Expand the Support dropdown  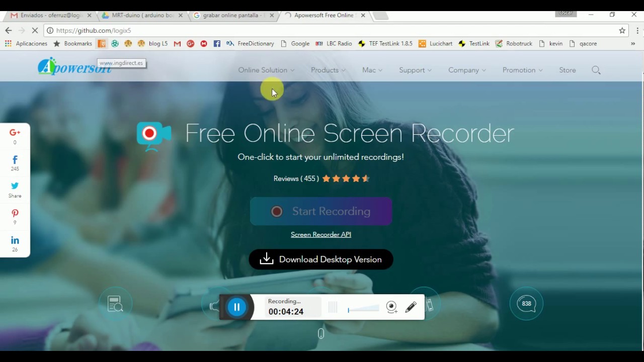(415, 70)
